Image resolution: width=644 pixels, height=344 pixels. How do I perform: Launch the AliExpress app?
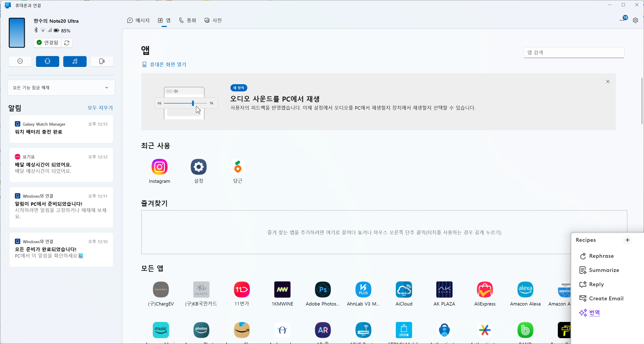click(x=485, y=294)
